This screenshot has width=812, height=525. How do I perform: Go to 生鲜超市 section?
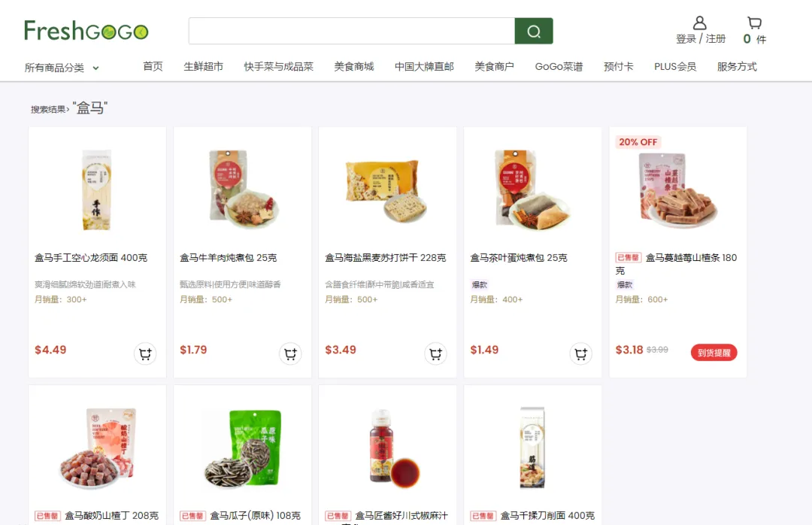point(204,66)
